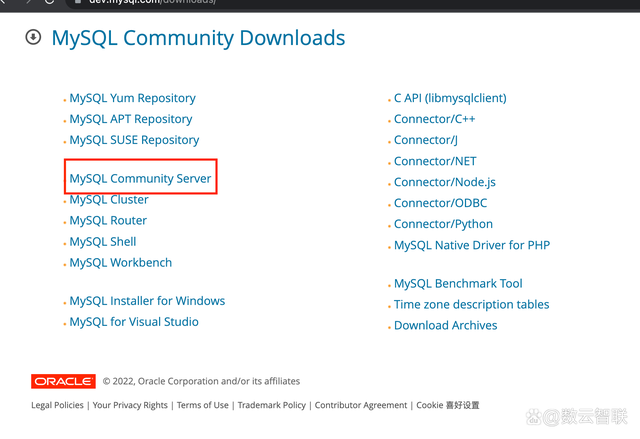
Task: Open the MySQL Community Downloads heading link
Action: pyautogui.click(x=198, y=38)
